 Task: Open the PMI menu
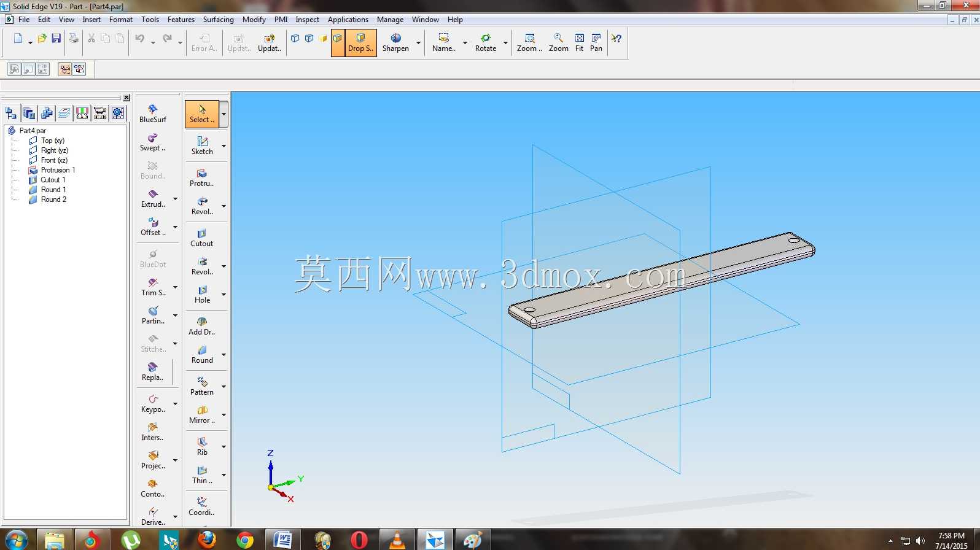(x=281, y=20)
